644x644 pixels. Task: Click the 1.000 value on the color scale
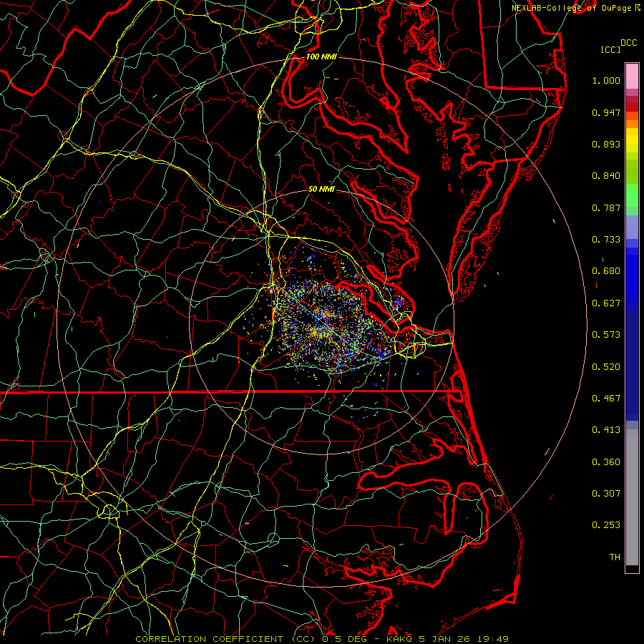click(x=606, y=80)
